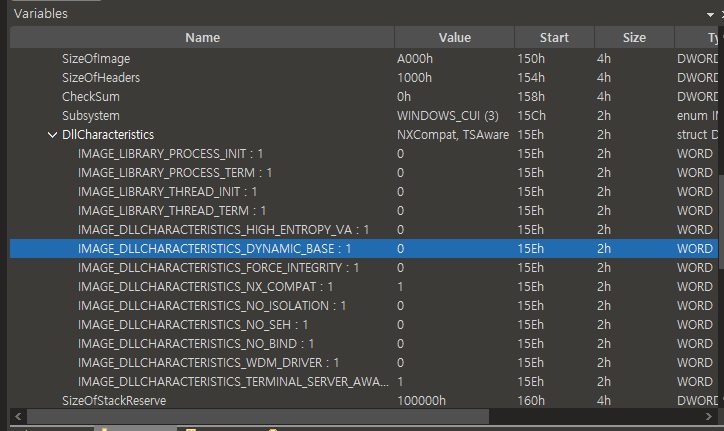Select the NO_SEH flag row

364,325
